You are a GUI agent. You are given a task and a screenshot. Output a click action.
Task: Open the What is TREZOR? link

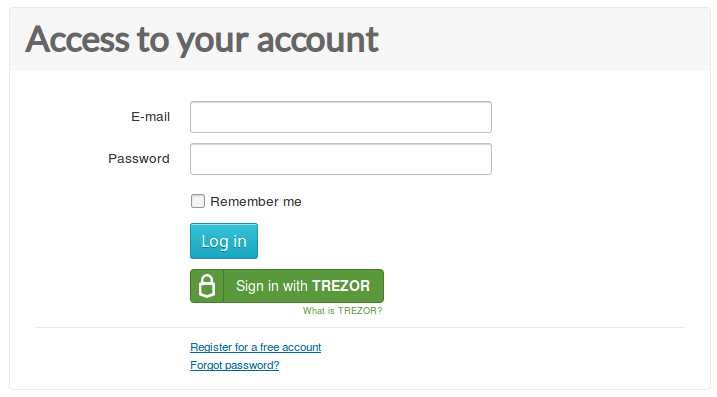pos(342,311)
